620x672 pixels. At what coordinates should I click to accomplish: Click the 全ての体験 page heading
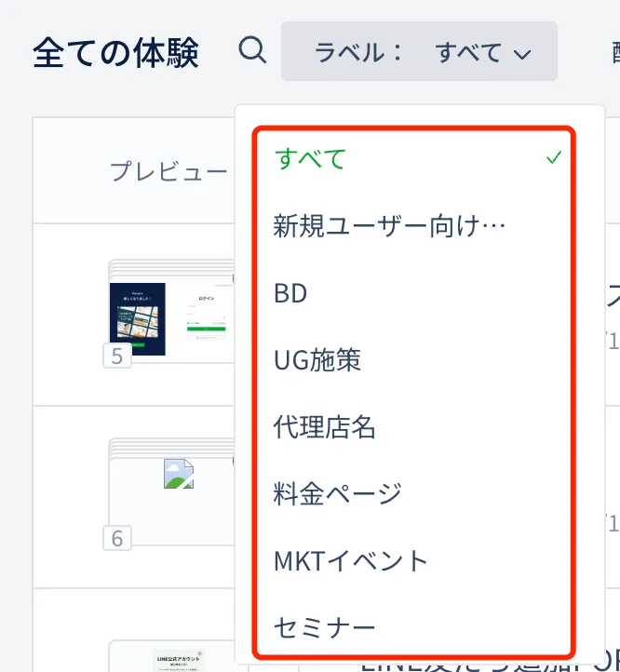pyautogui.click(x=115, y=53)
